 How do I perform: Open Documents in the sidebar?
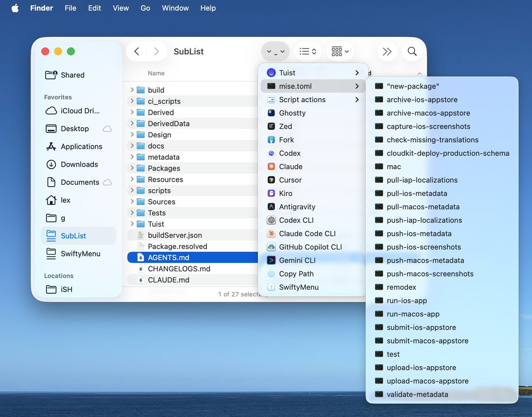click(78, 182)
